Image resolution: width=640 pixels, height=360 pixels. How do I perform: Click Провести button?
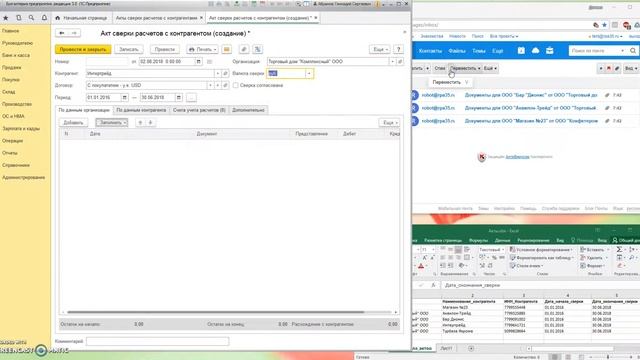tap(165, 49)
